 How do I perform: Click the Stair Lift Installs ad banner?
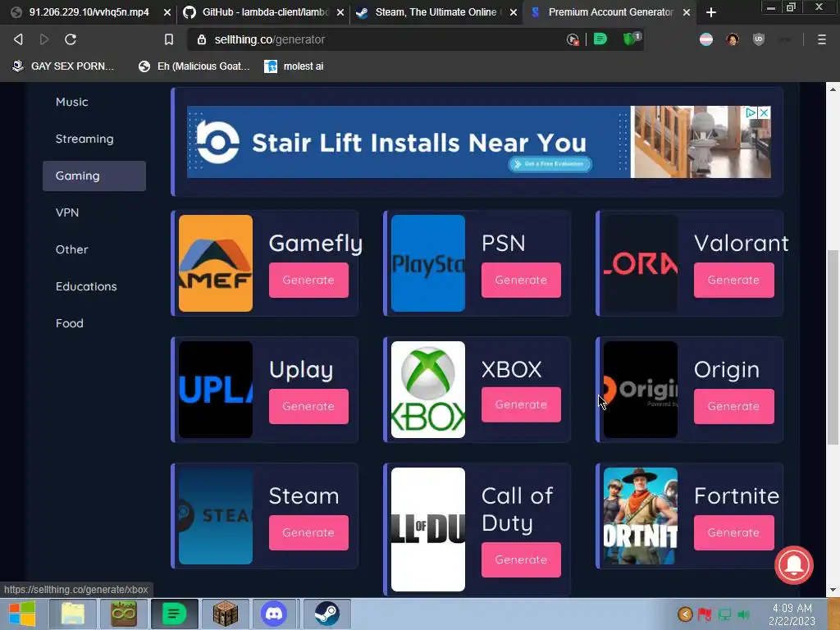[x=479, y=142]
